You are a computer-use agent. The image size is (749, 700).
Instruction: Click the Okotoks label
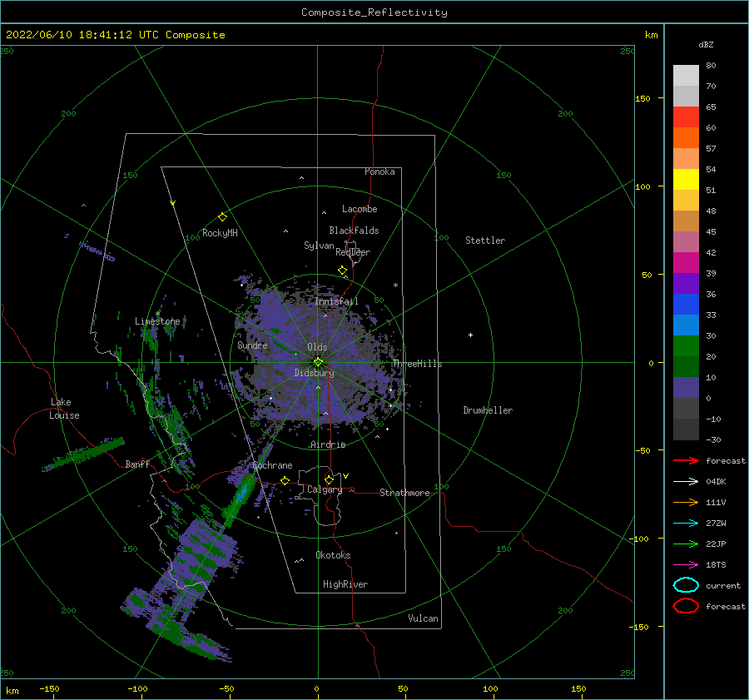[x=333, y=555]
